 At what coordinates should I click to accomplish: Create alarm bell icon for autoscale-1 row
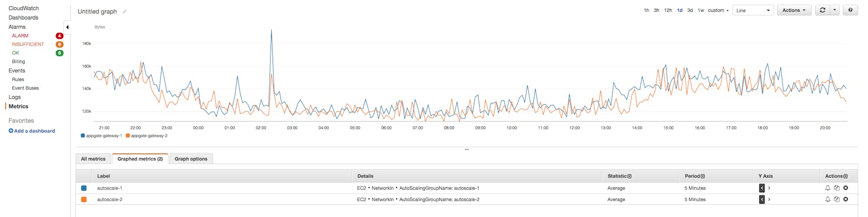828,188
